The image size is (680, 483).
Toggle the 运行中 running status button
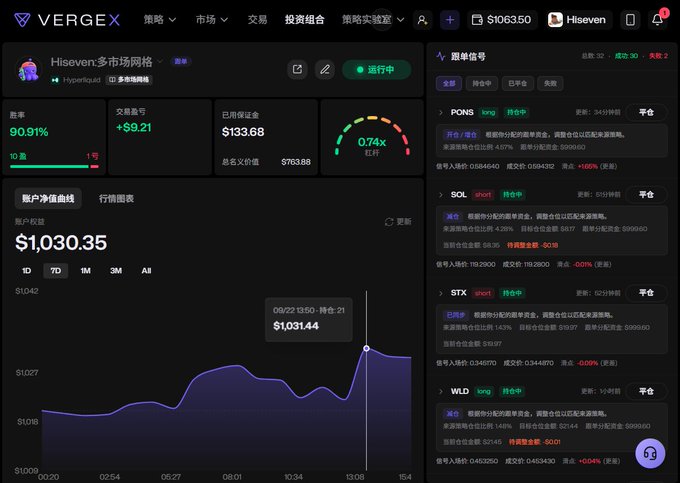(x=376, y=69)
